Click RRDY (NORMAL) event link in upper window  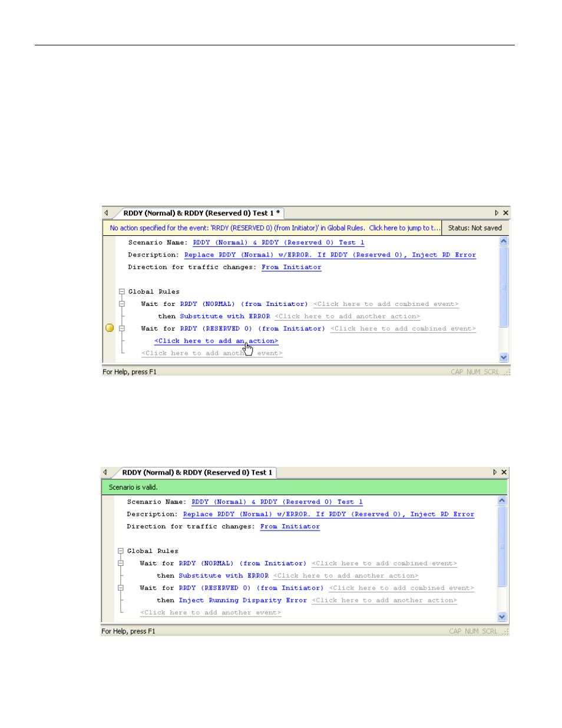tap(207, 304)
